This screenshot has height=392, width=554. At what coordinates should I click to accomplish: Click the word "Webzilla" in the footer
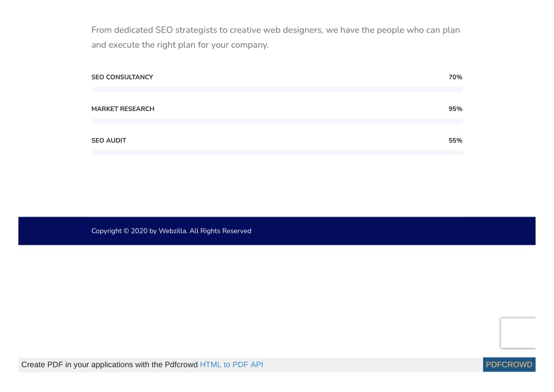point(173,231)
